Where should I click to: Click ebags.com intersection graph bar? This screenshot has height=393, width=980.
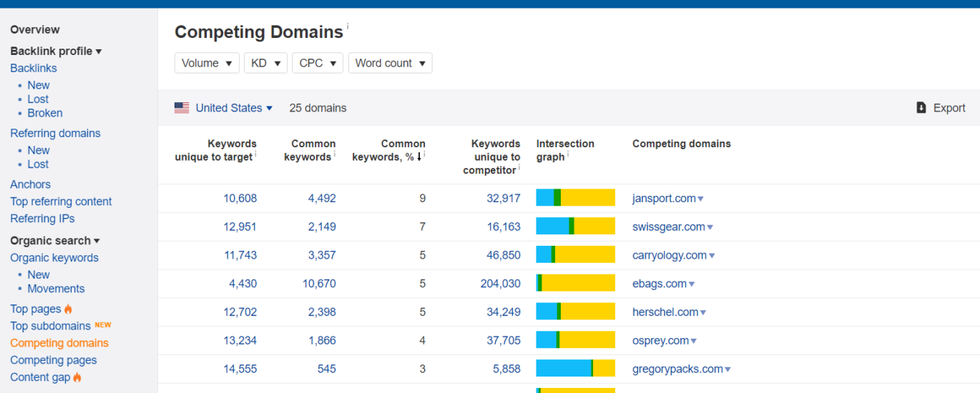click(x=576, y=283)
